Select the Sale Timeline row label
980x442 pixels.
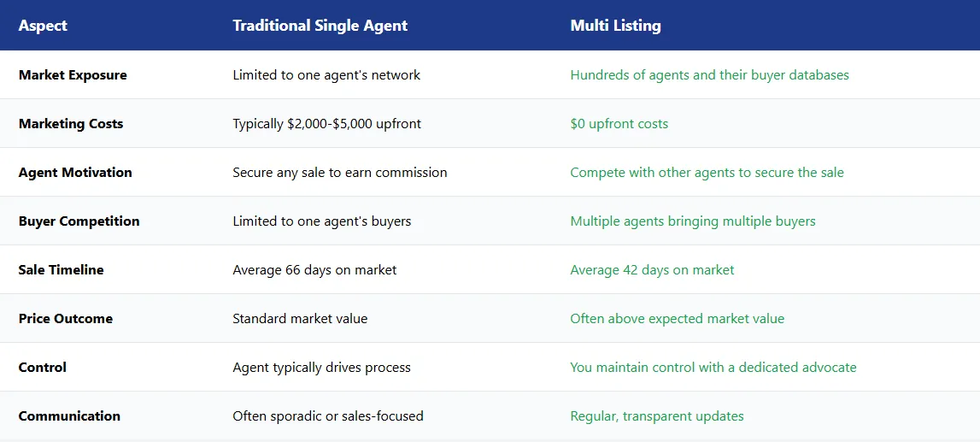pyautogui.click(x=61, y=270)
